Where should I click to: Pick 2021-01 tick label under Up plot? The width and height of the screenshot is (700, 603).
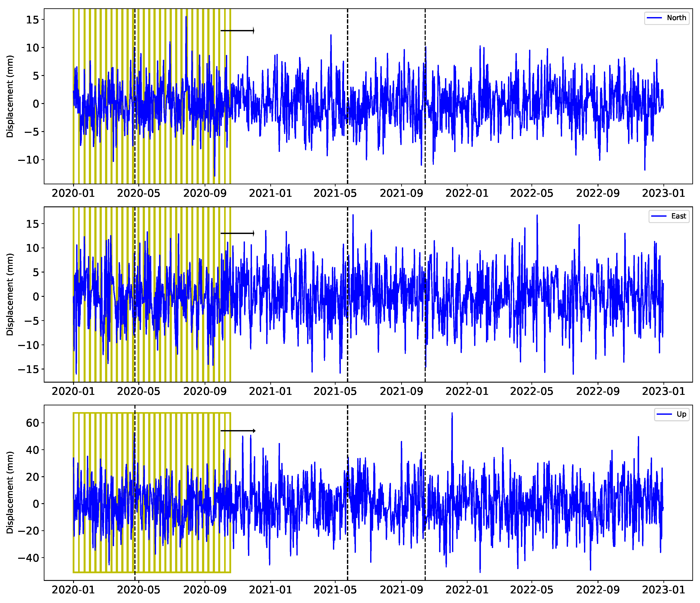[270, 589]
